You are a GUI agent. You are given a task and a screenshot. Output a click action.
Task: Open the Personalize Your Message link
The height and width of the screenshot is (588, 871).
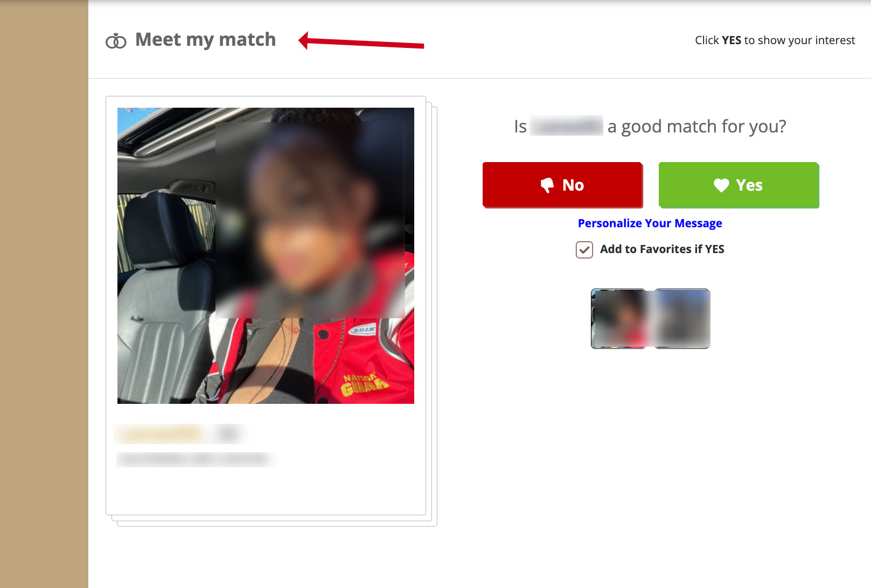(x=650, y=223)
